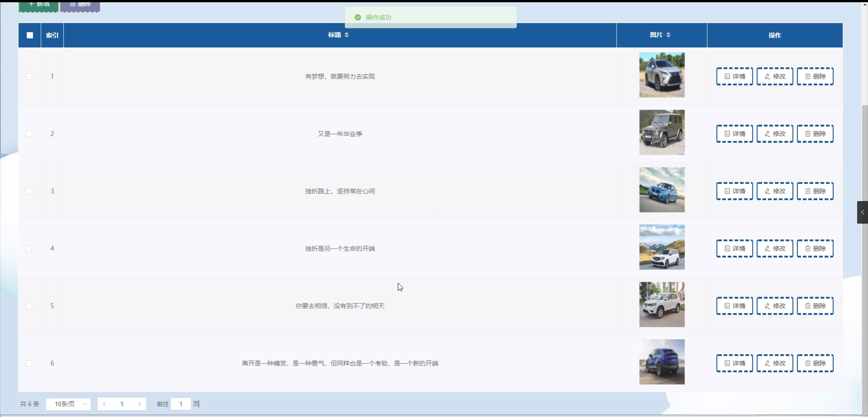Image resolution: width=868 pixels, height=417 pixels.
Task: Check the checkbox for row 3
Action: tap(29, 191)
